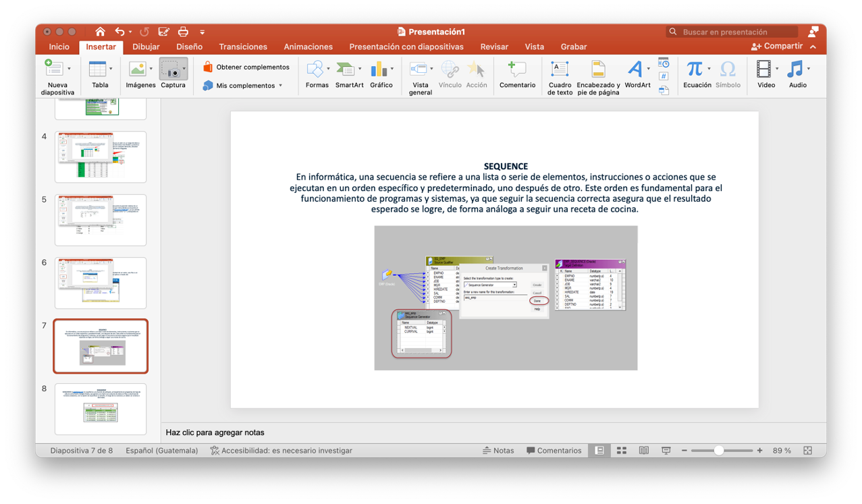Insert a WordArt text element

pos(635,69)
